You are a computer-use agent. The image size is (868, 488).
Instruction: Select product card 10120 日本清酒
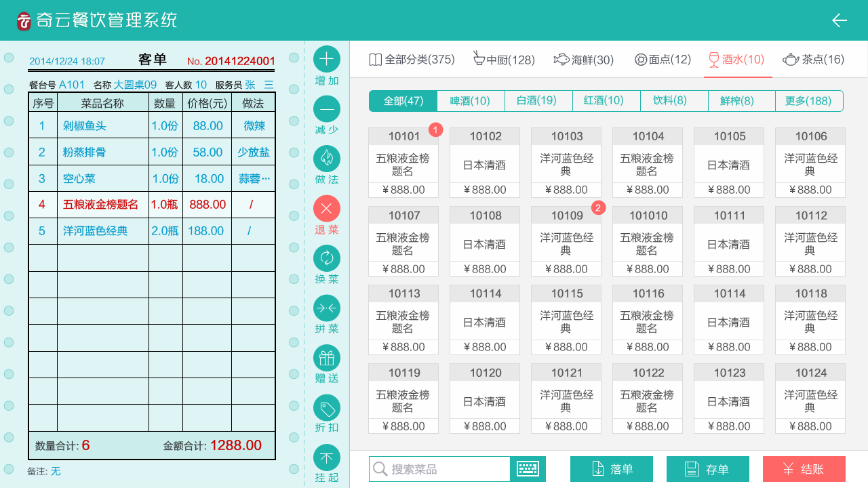point(485,399)
